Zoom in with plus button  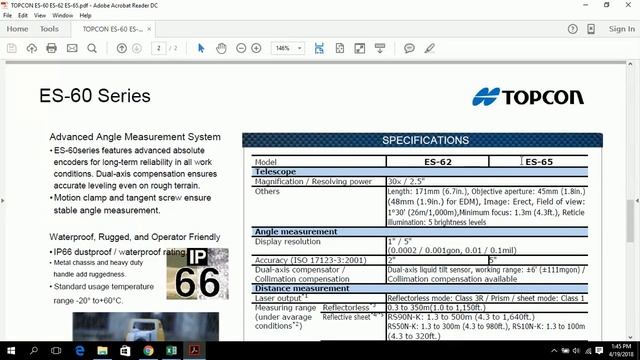pyautogui.click(x=256, y=48)
